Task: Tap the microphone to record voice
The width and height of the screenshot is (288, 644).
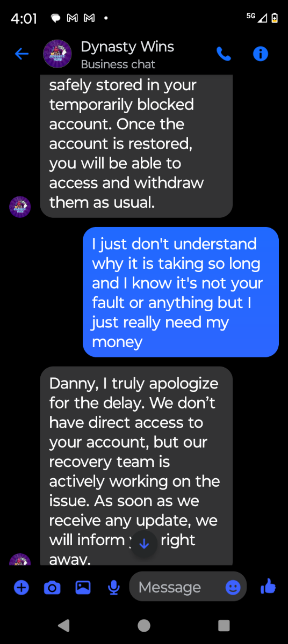Action: click(x=113, y=588)
